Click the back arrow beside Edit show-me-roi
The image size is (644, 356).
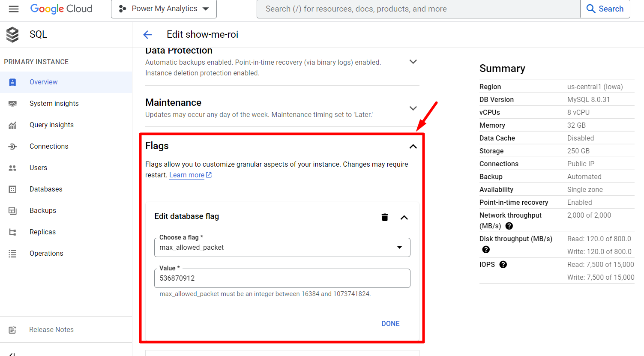coord(147,35)
